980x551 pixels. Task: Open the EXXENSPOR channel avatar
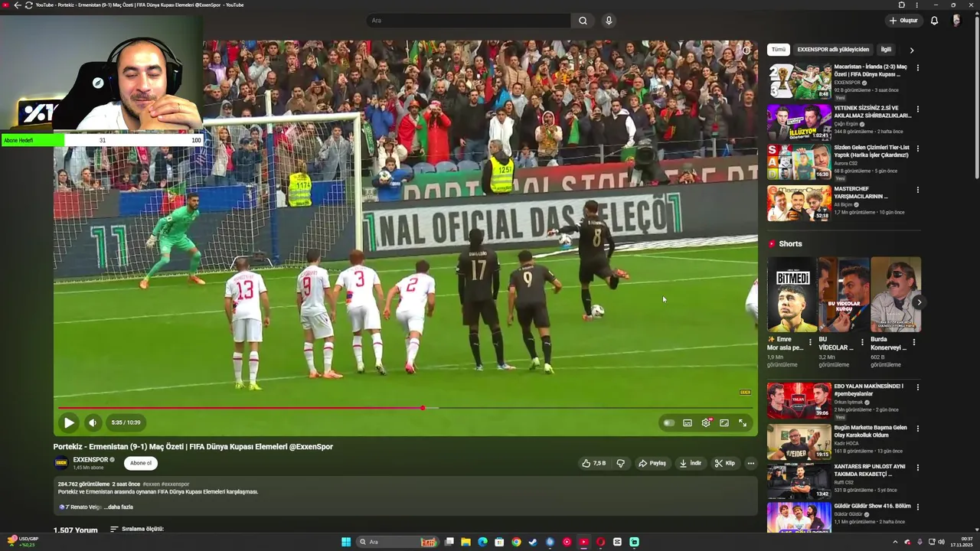pyautogui.click(x=60, y=463)
